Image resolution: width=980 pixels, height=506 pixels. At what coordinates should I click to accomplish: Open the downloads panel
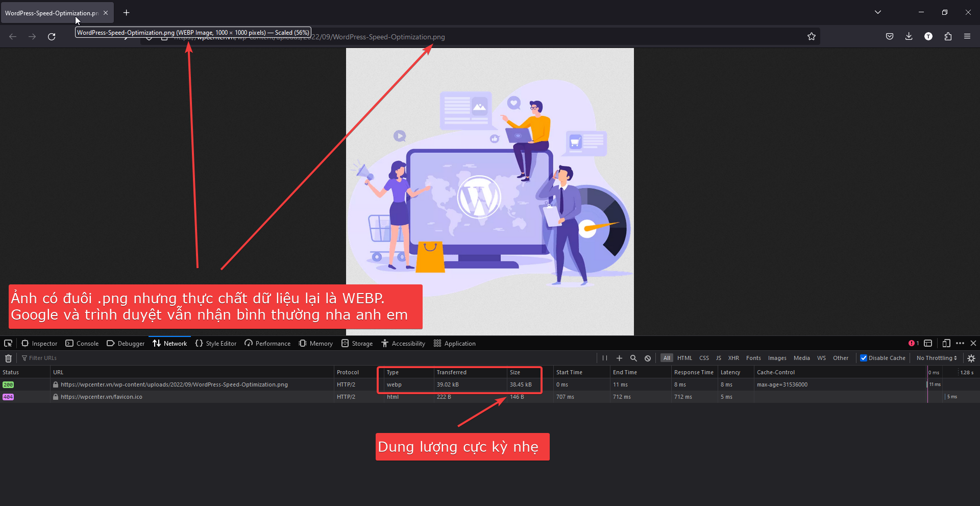pos(909,37)
